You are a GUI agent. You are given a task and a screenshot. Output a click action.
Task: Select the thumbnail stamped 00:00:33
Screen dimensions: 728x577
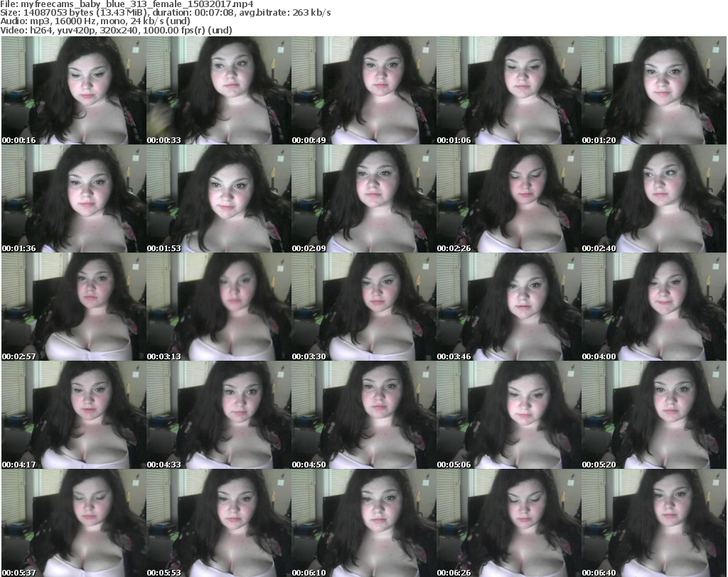219,90
